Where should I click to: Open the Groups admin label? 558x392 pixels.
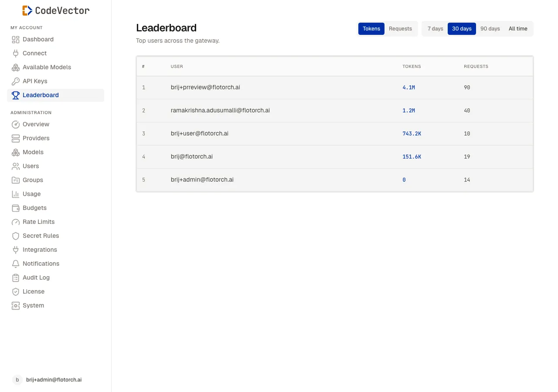coord(33,180)
